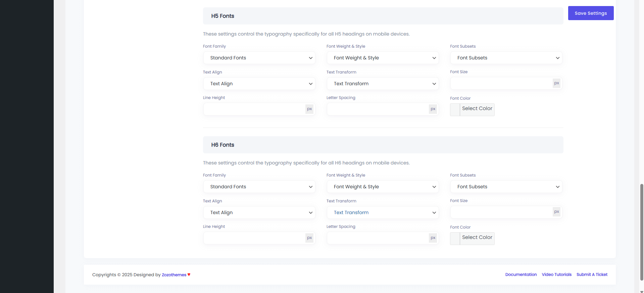
Task: Select H5 Text Align dropdown
Action: [259, 84]
